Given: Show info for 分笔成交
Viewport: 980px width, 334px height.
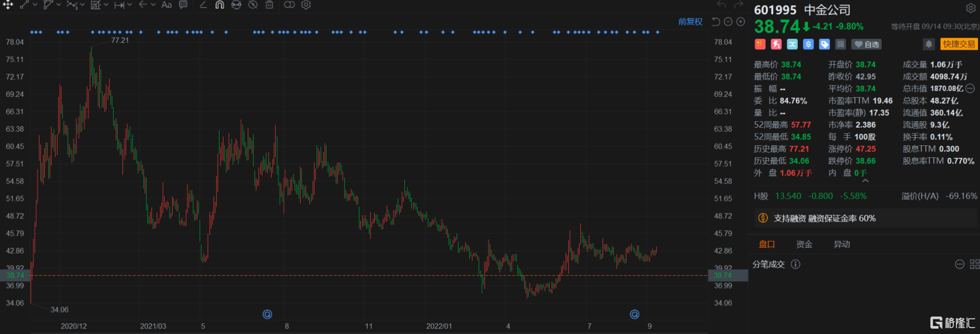Looking at the screenshot, I should (795, 264).
